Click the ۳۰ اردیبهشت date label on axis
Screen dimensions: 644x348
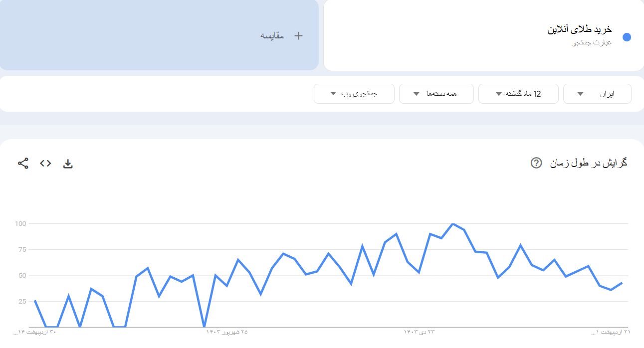point(46,332)
